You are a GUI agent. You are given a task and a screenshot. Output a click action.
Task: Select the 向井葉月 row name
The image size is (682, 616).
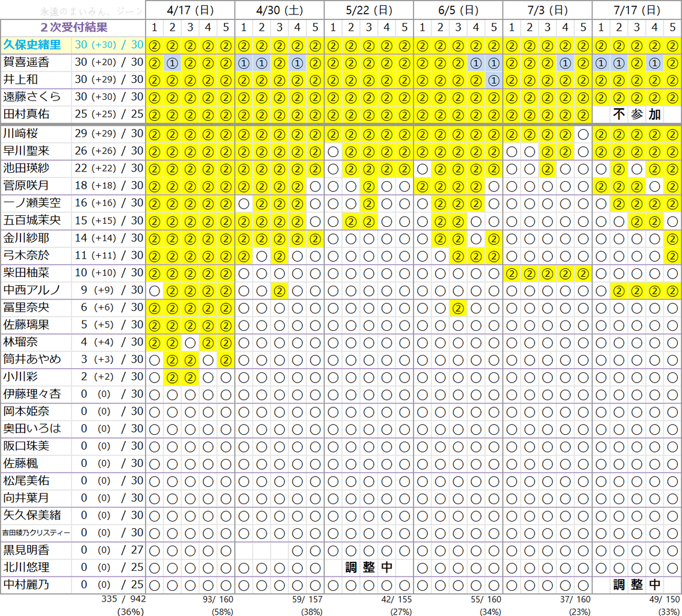[x=26, y=499]
